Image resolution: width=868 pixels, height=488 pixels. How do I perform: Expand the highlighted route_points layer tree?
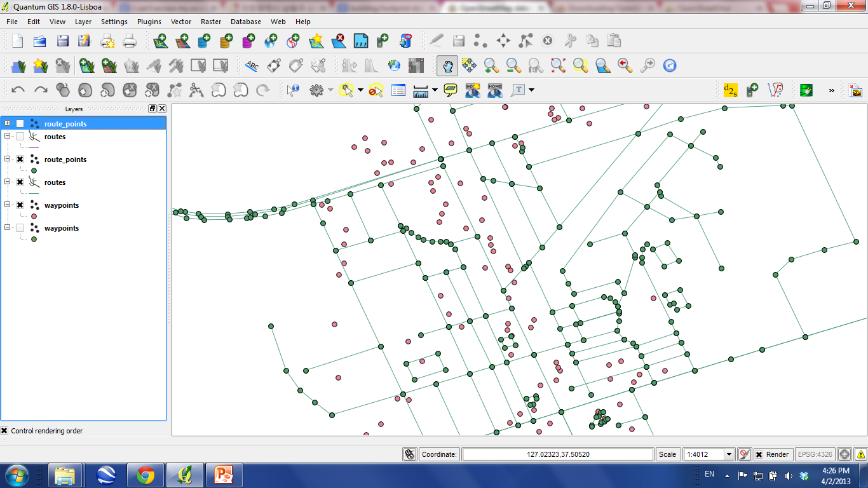(7, 123)
